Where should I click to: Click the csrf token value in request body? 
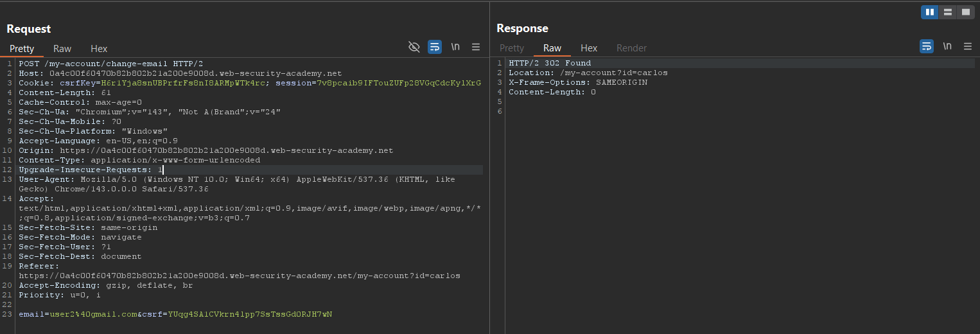click(x=250, y=314)
